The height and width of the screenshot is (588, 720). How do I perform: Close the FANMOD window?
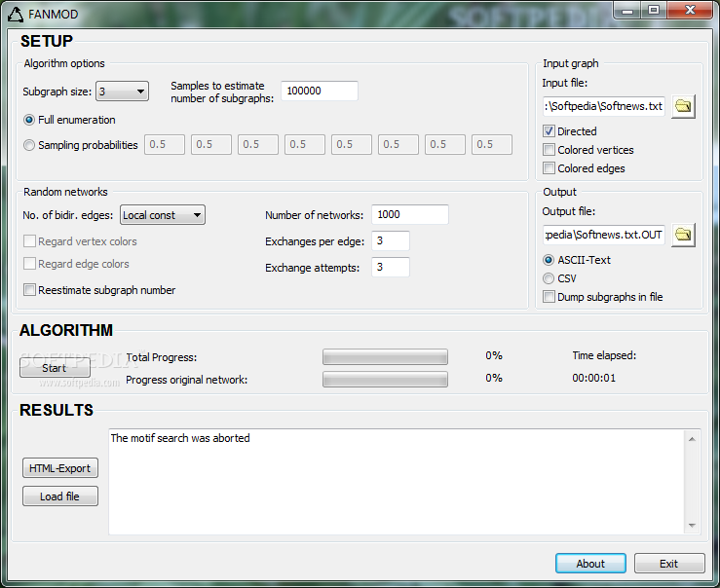click(689, 11)
